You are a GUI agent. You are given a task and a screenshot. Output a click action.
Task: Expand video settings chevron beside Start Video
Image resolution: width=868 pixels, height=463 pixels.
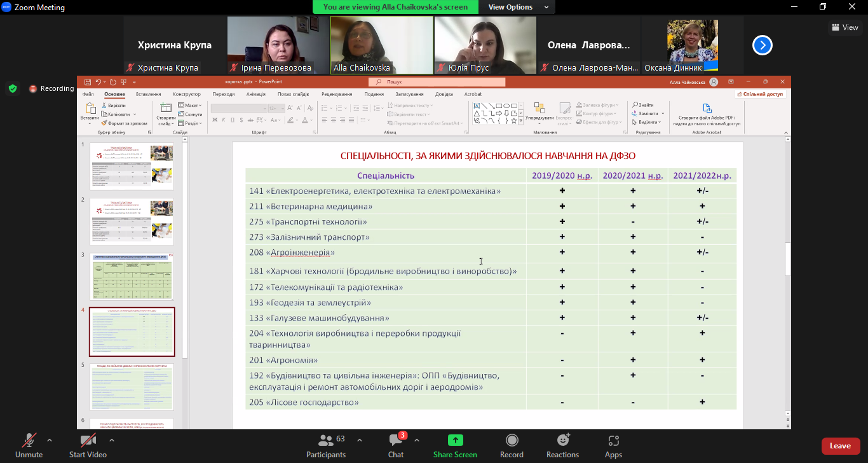point(112,439)
